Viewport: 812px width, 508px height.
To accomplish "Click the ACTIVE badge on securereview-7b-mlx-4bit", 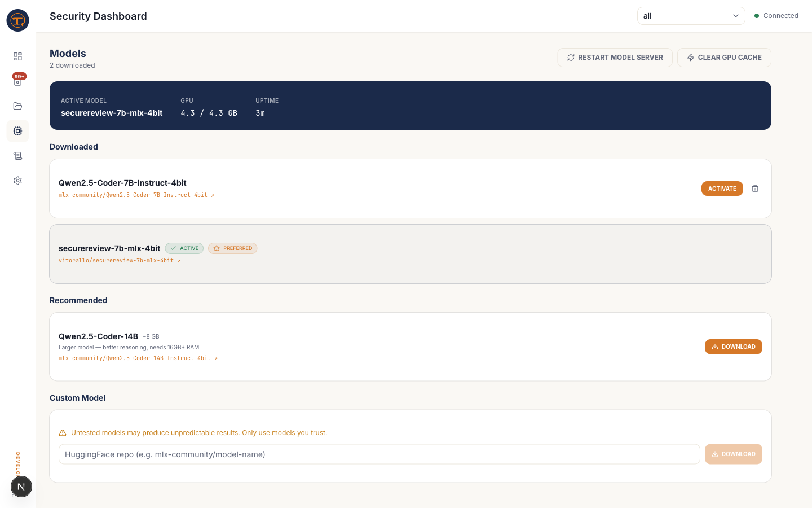I will (184, 248).
